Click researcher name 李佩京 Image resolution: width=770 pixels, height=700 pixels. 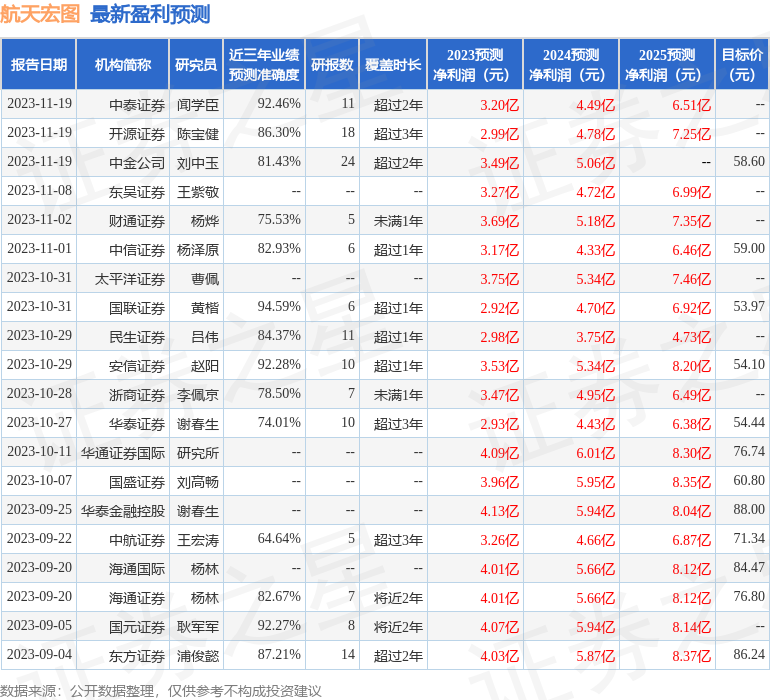tap(197, 394)
